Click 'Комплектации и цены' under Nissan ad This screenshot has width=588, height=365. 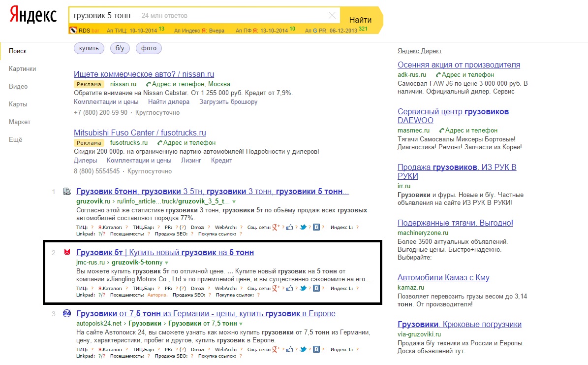[106, 102]
